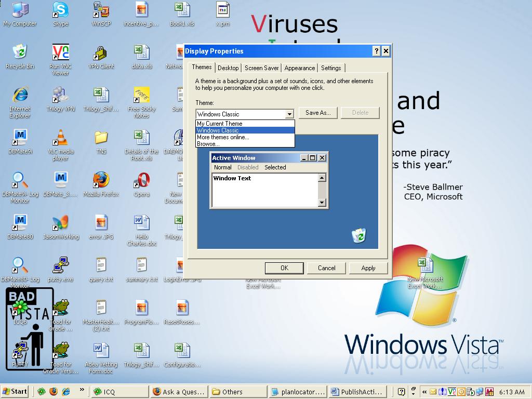Launch Firefox from Quick Launch bar
532x399 pixels.
(54, 392)
